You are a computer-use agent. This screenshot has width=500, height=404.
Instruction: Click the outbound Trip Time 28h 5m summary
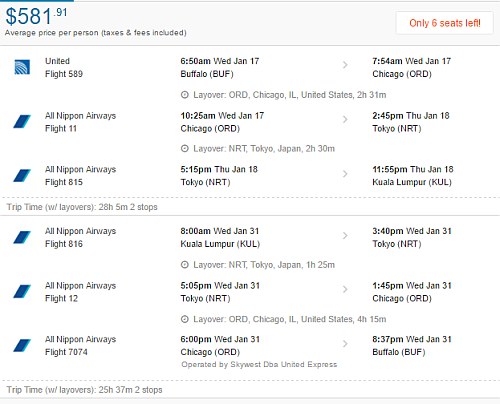[x=82, y=207]
